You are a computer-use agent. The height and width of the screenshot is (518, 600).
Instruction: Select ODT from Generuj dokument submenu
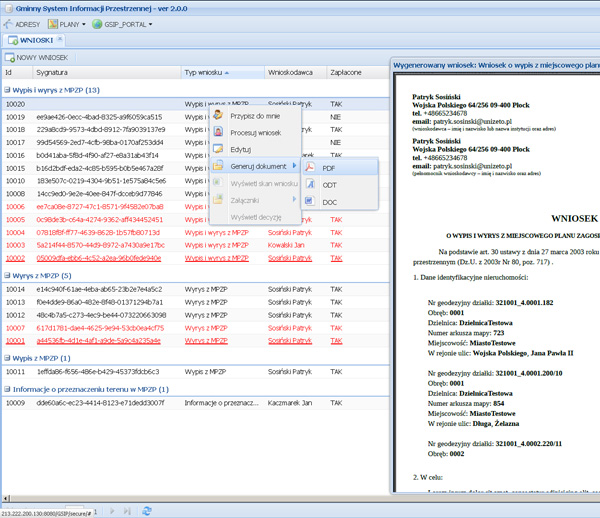click(340, 185)
